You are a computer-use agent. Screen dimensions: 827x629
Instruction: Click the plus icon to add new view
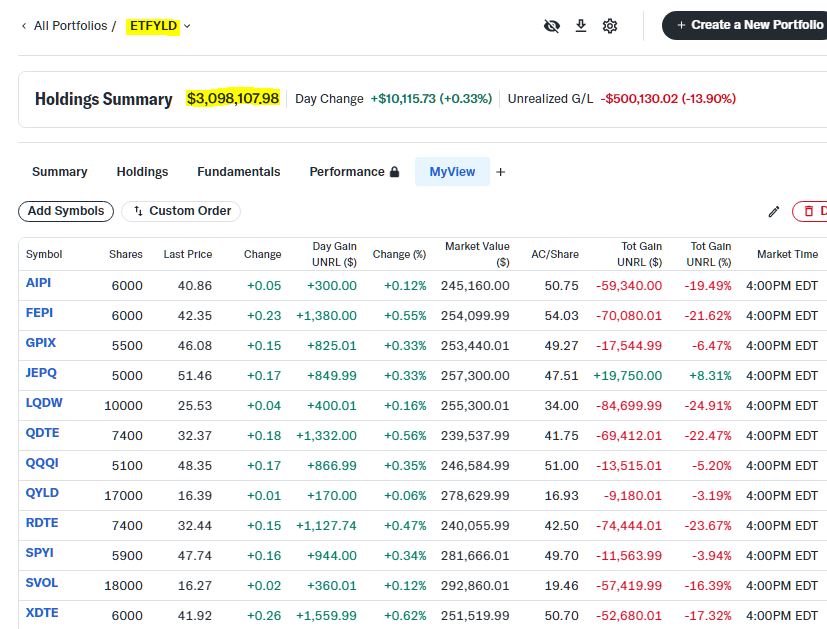[x=501, y=172]
